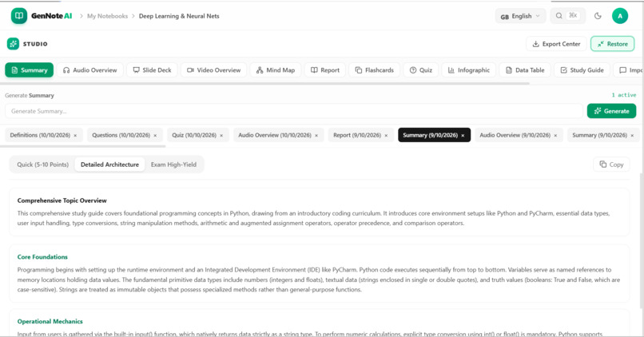
Task: Switch to the Audio Overview tab
Action: [89, 70]
